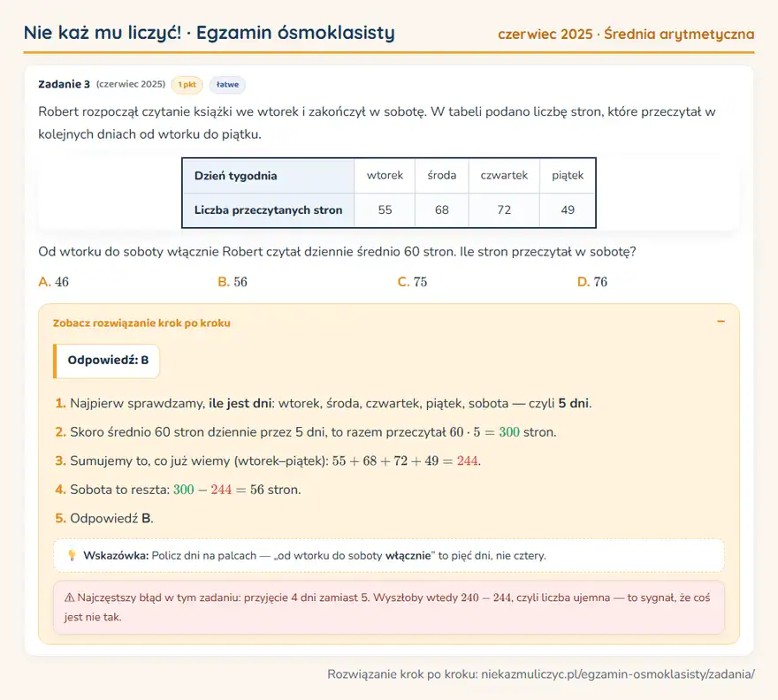Click the 'Dzień tygodnia' table header
Viewport: 778px width, 700px height.
[269, 176]
